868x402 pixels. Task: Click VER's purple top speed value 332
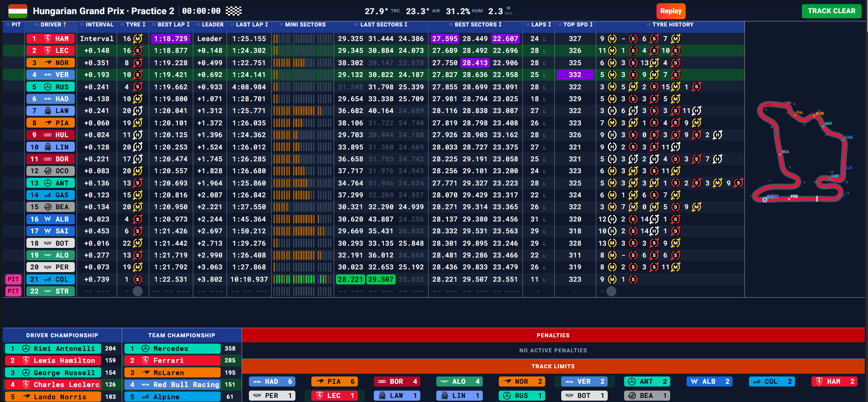575,75
